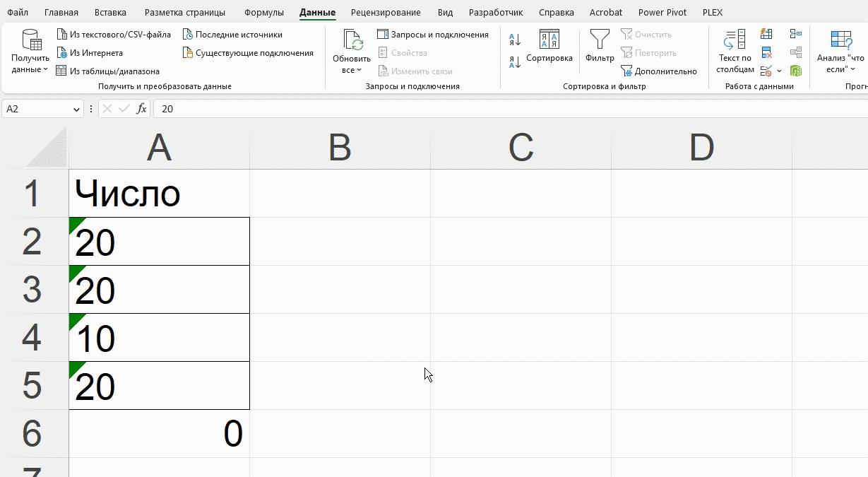Open the Анализ "что если" menu
Screen dimensions: 868x477
[840, 52]
